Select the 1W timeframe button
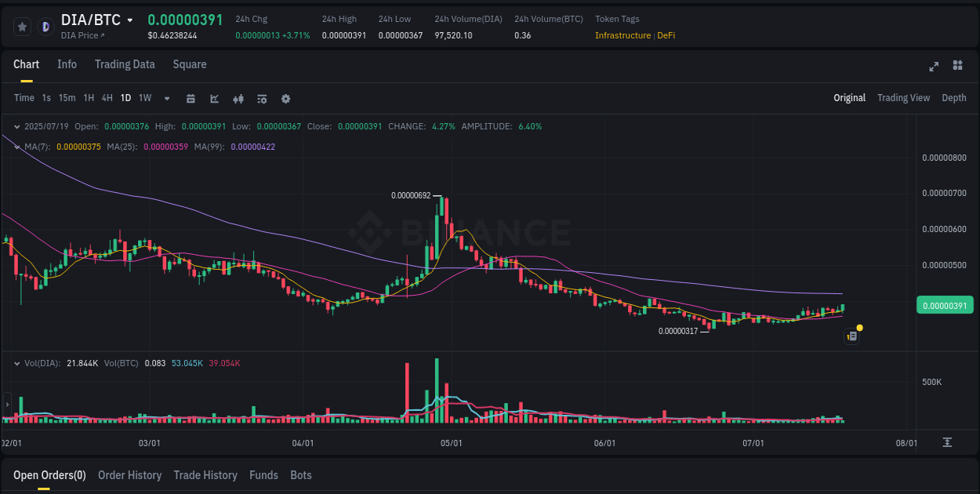This screenshot has height=494, width=980. tap(144, 99)
